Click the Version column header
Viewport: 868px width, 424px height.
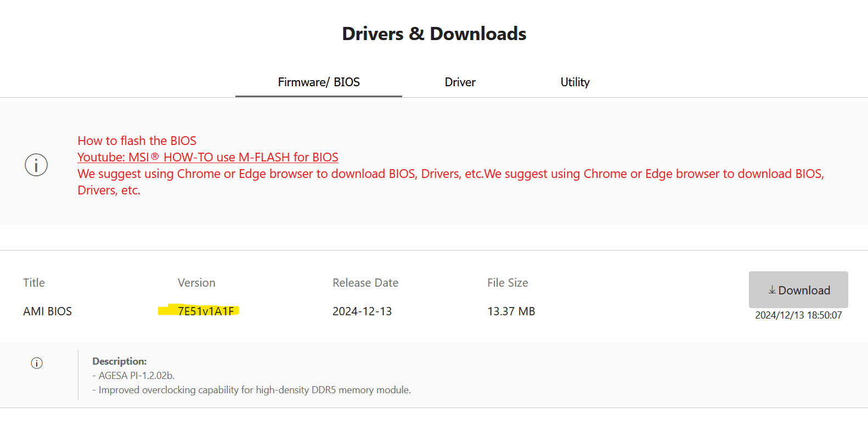pyautogui.click(x=196, y=283)
